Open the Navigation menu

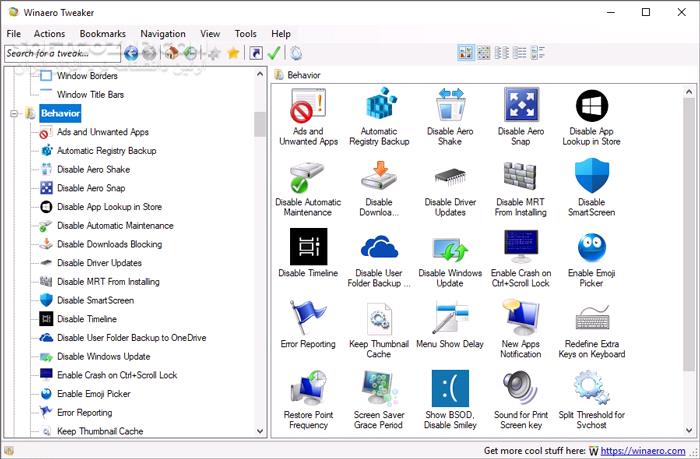163,33
